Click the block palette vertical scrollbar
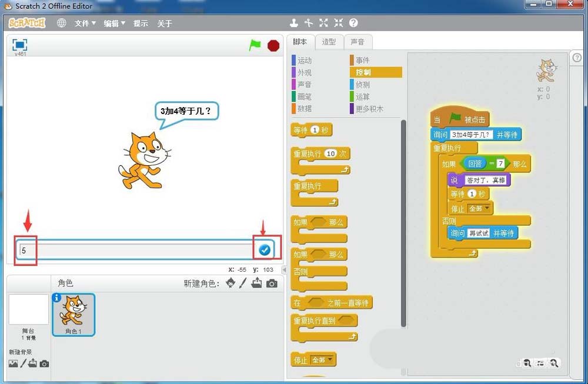 click(403, 223)
